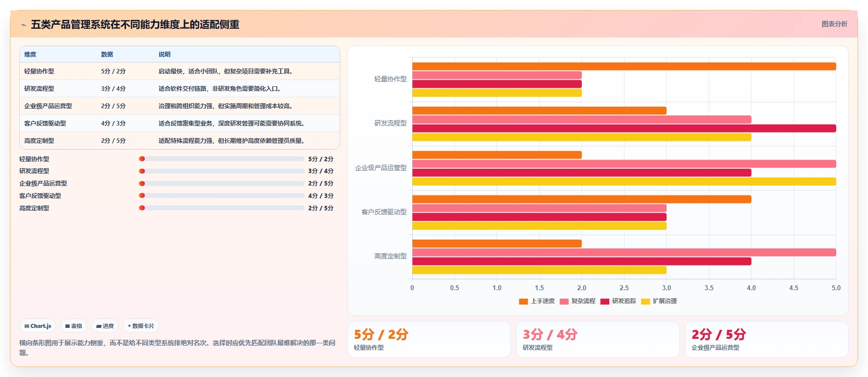
Task: Click table cell 轻量协作型
Action: (x=39, y=71)
